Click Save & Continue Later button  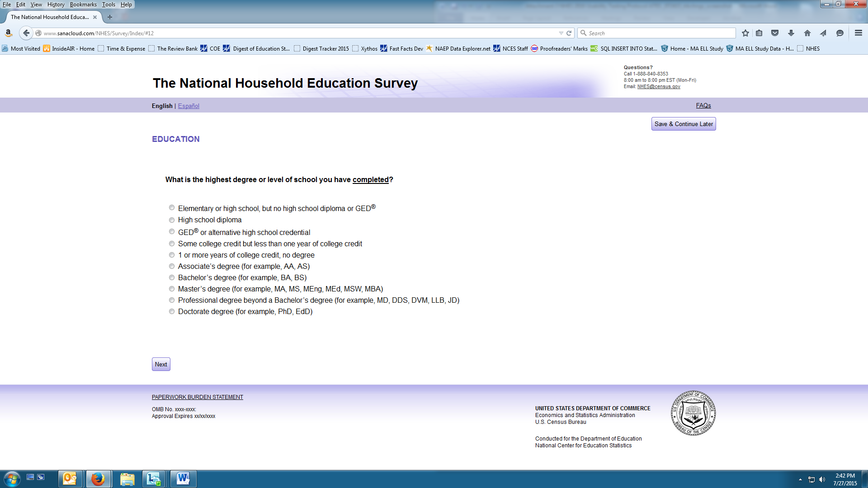click(x=684, y=124)
